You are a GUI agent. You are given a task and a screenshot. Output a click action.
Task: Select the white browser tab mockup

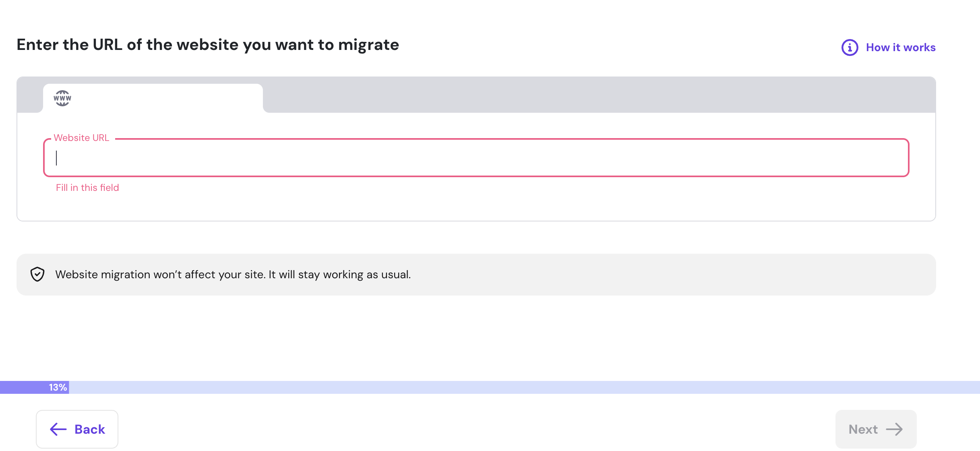click(161, 98)
